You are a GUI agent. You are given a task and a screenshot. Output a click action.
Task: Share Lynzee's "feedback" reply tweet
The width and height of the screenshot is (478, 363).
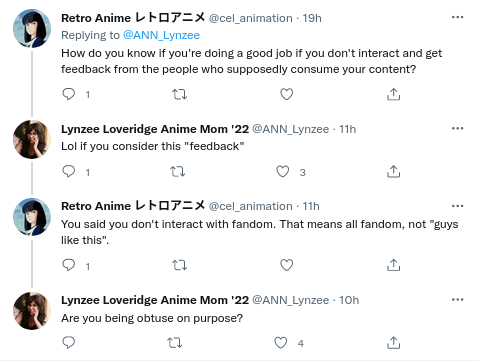click(393, 172)
